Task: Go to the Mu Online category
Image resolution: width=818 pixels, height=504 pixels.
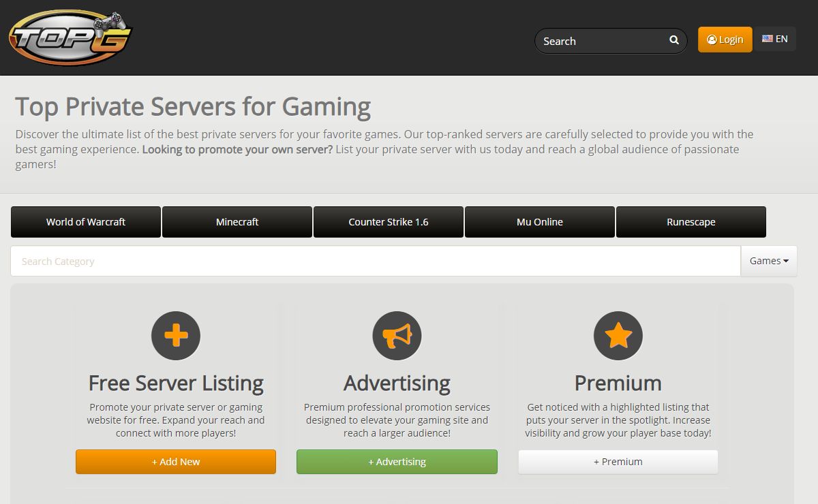Action: pos(540,222)
